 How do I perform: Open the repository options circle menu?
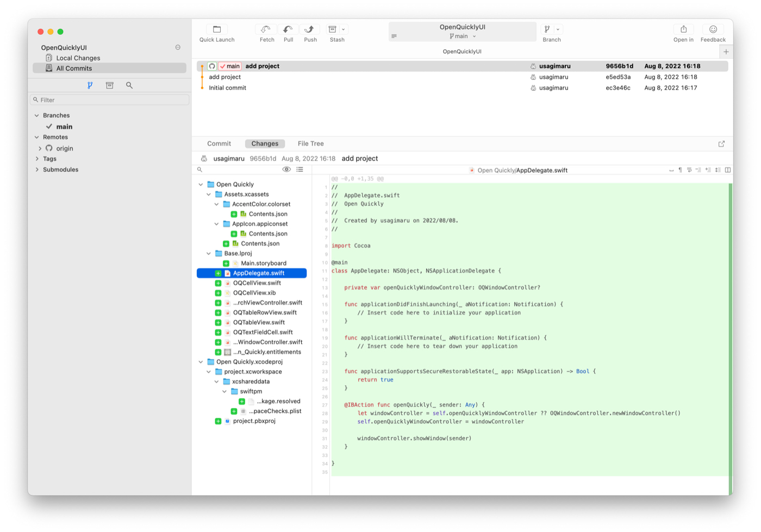click(x=178, y=47)
